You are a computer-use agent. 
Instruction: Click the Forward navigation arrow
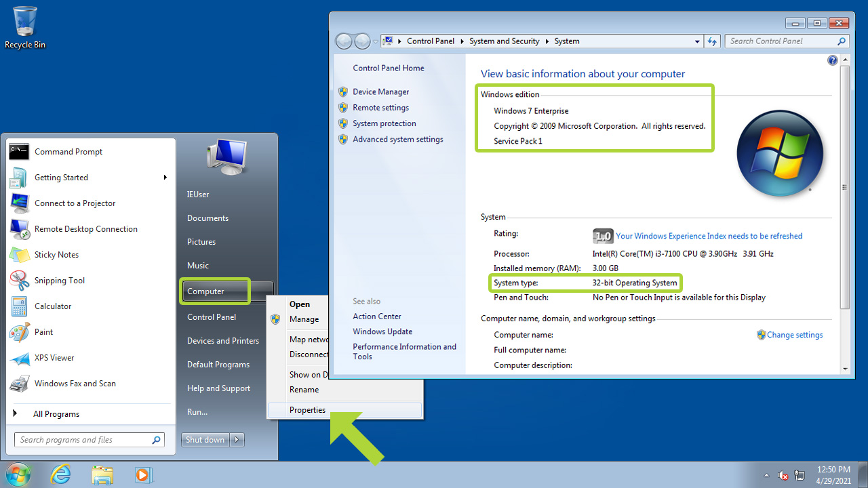pyautogui.click(x=363, y=41)
